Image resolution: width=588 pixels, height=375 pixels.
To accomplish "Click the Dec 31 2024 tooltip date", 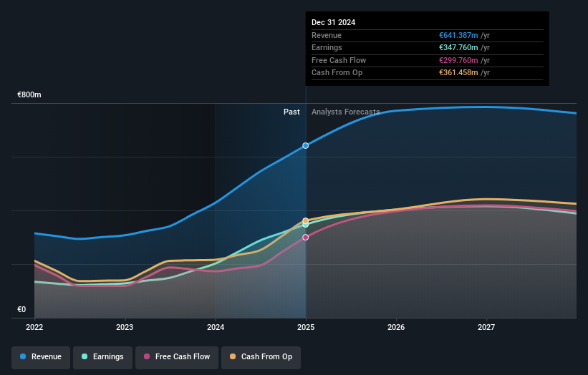I will (x=333, y=22).
